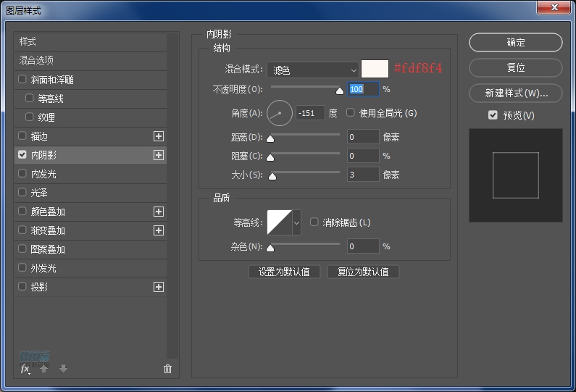Click the angle field showing -151
This screenshot has height=392, width=576.
(310, 113)
